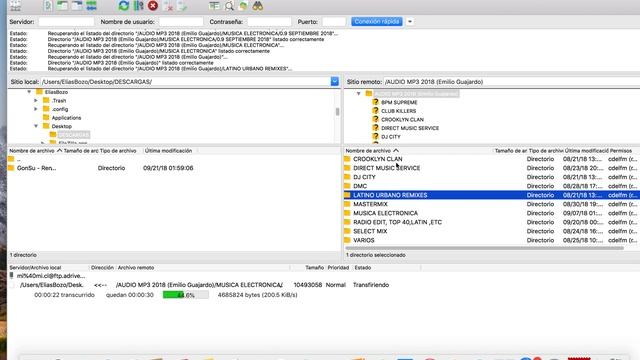This screenshot has width=640, height=360.
Task: Toggle the transfer queue view icon
Action: (x=91, y=6)
